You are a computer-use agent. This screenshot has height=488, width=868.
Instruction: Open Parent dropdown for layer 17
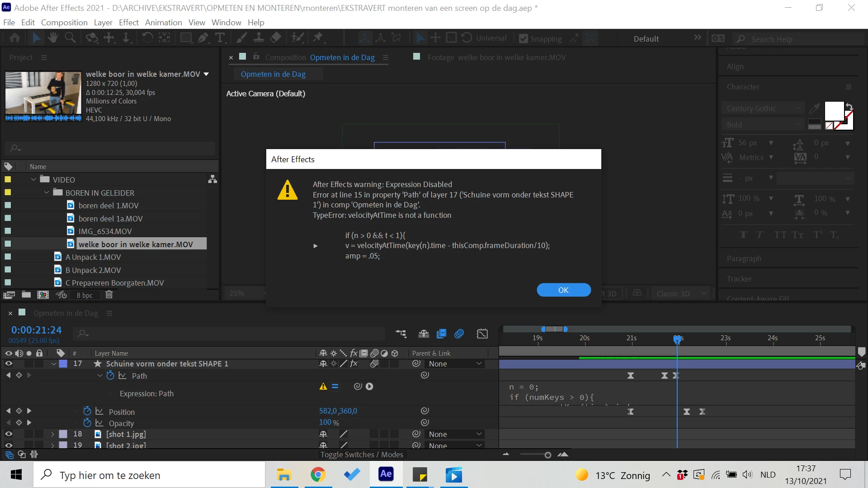(455, 364)
